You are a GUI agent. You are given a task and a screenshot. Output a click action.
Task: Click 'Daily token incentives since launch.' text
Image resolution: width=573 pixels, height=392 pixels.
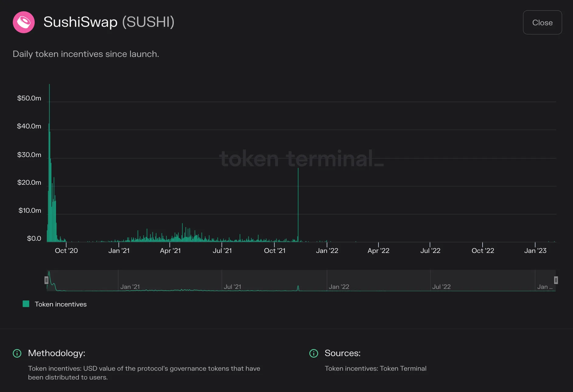coord(86,54)
